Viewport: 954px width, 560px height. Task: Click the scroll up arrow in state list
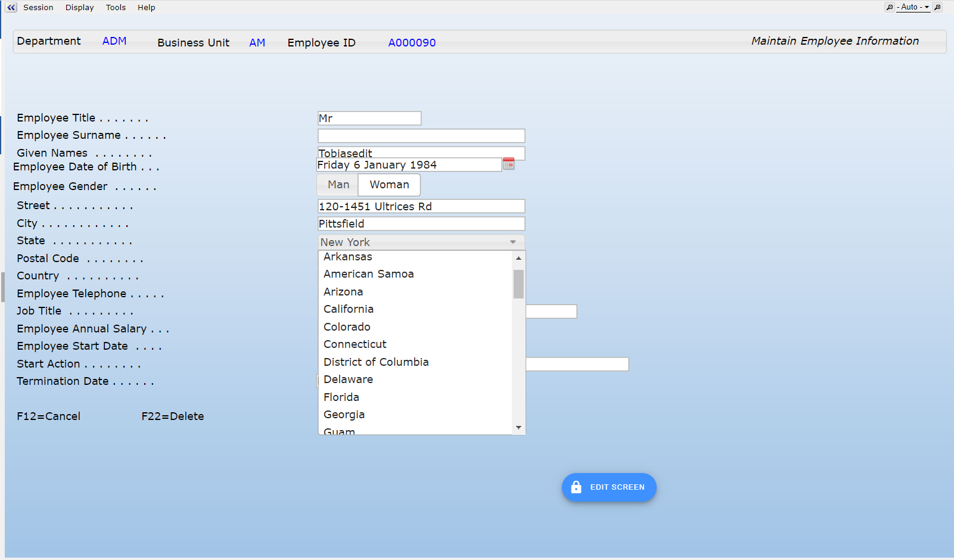pos(518,258)
